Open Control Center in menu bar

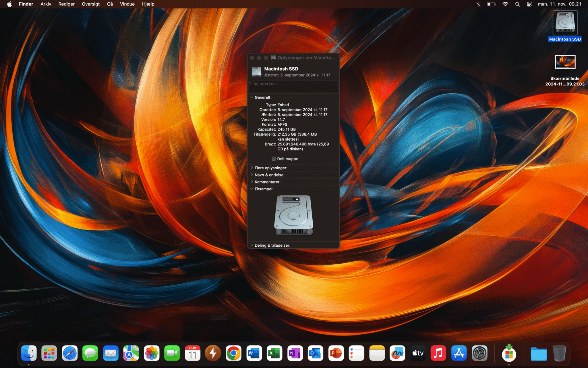(x=529, y=4)
